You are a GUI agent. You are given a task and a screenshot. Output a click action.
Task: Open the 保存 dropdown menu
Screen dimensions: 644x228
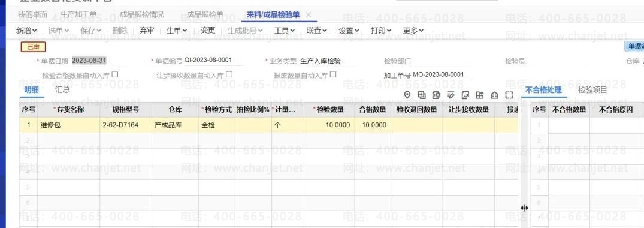pos(91,31)
